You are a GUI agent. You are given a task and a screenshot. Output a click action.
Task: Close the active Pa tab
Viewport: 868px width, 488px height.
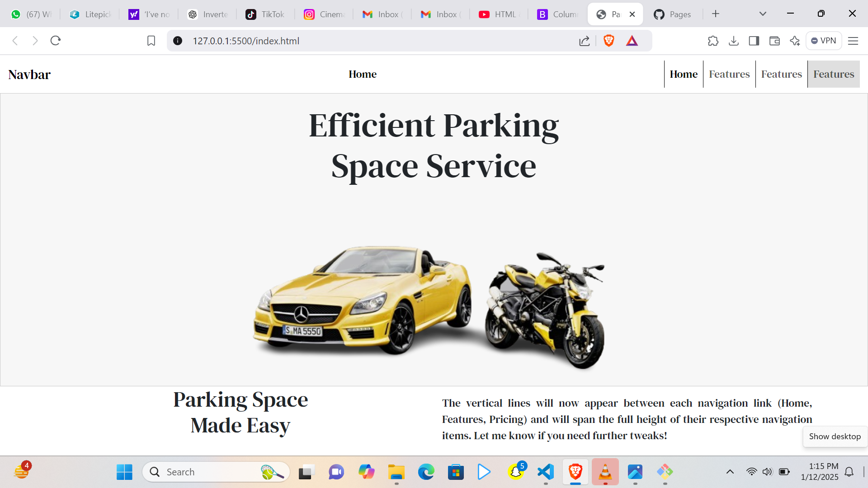632,14
